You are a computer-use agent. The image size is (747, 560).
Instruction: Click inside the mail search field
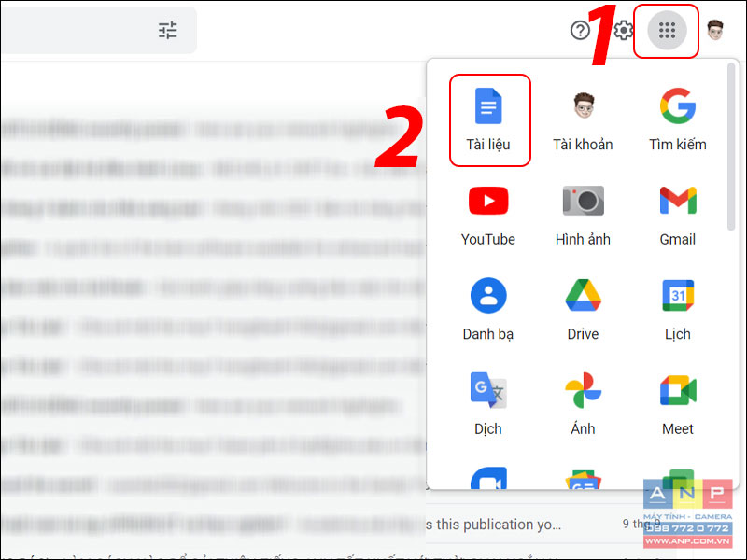pos(98,31)
